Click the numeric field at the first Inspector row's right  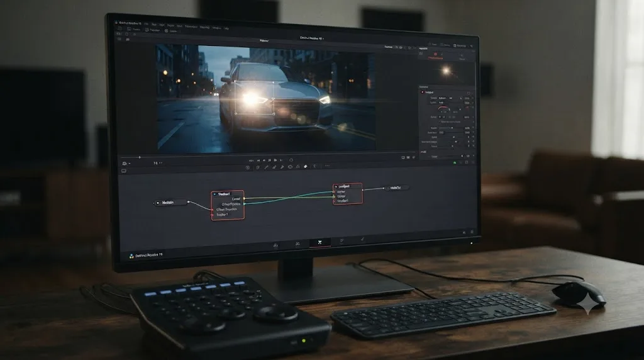pos(467,98)
